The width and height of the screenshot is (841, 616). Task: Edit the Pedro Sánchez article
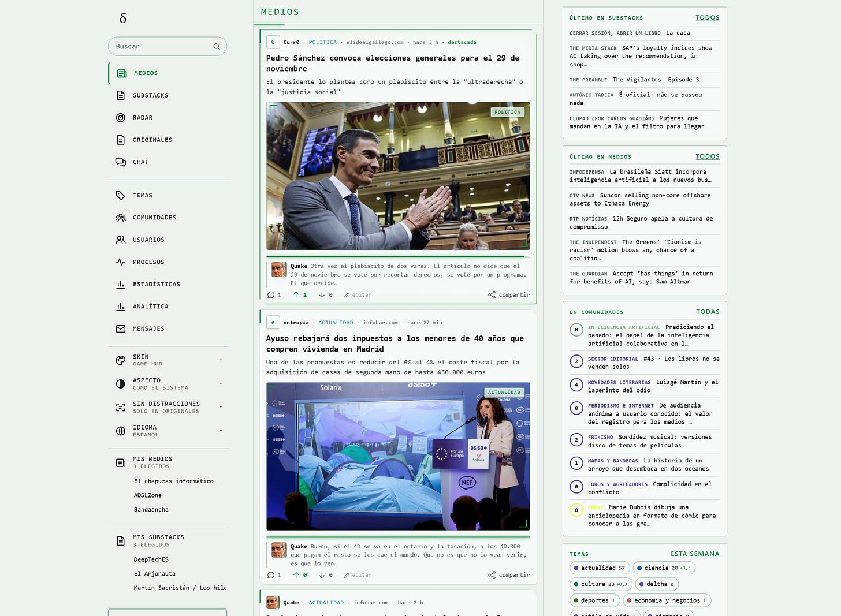(358, 295)
